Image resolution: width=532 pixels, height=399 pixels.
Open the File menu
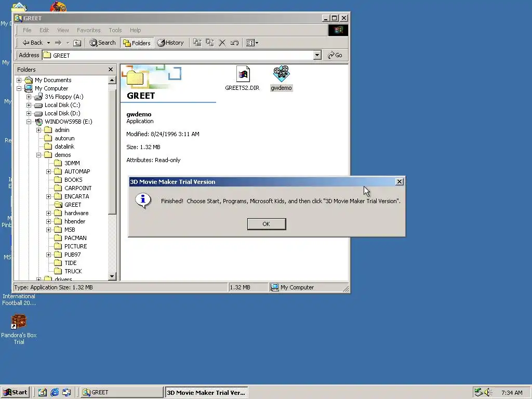pyautogui.click(x=27, y=30)
